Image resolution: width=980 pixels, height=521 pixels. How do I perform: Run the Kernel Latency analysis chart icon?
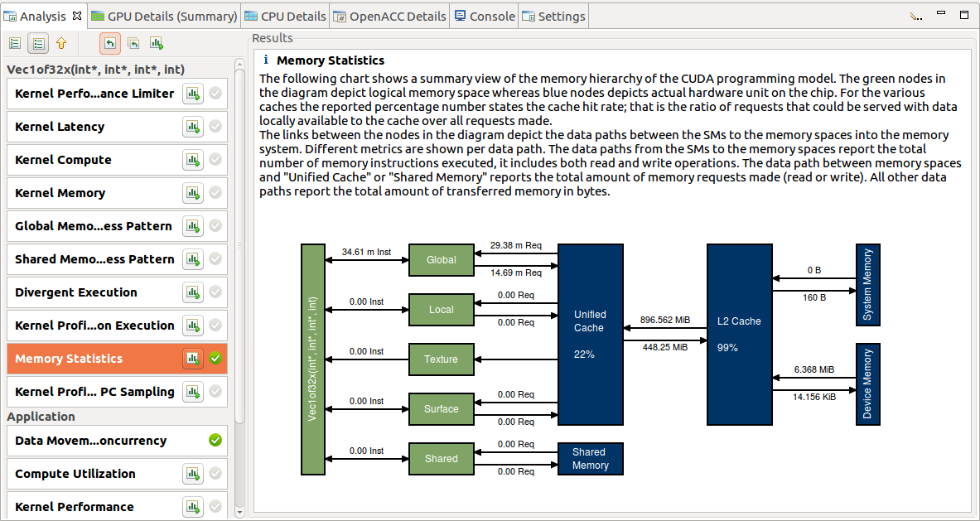[x=193, y=127]
